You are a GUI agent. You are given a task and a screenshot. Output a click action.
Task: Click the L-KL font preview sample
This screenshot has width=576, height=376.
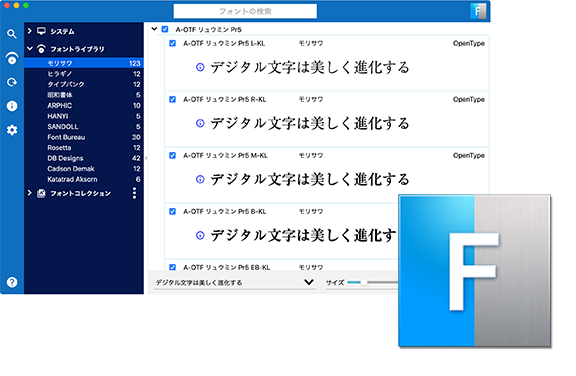(310, 68)
